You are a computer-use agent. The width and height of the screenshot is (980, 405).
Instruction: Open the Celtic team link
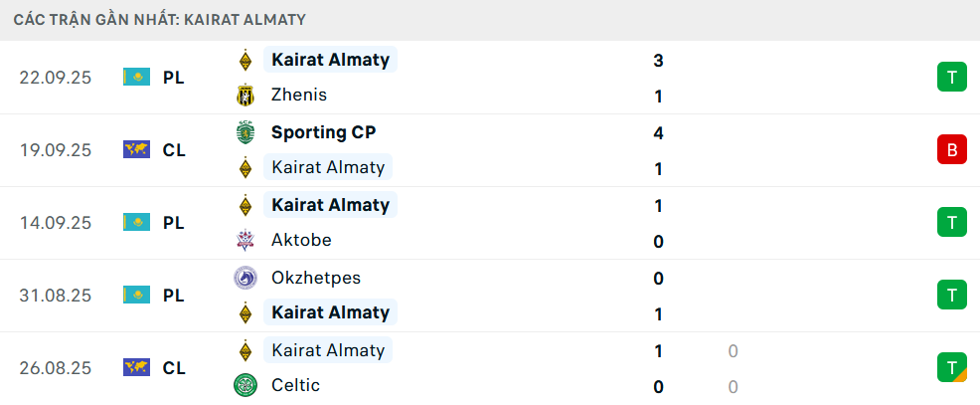295,385
